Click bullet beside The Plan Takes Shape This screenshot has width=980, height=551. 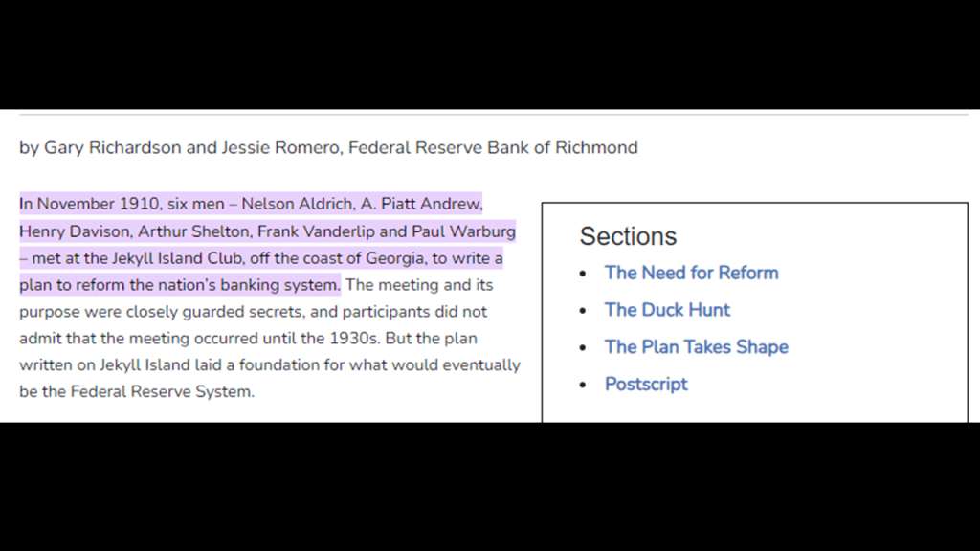(584, 349)
